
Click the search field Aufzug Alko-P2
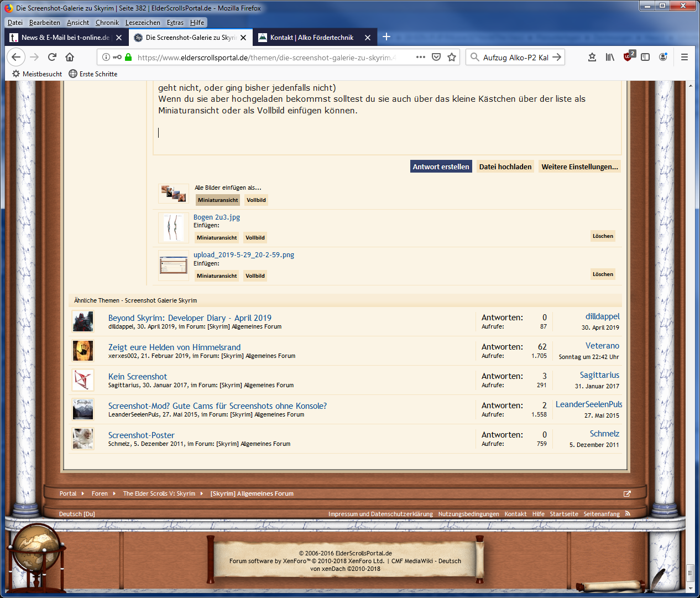pos(515,57)
